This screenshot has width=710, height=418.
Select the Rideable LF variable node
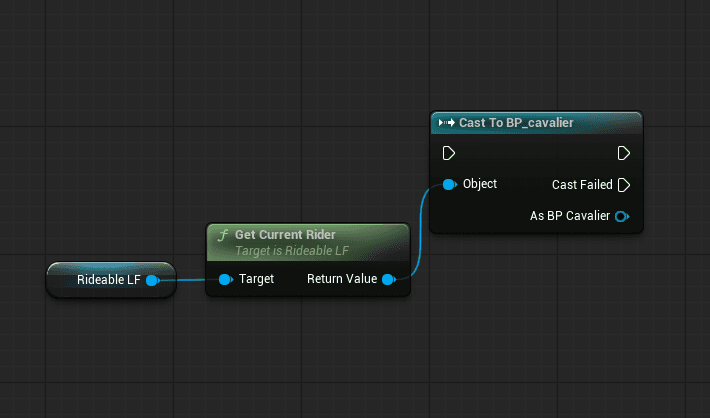point(111,280)
